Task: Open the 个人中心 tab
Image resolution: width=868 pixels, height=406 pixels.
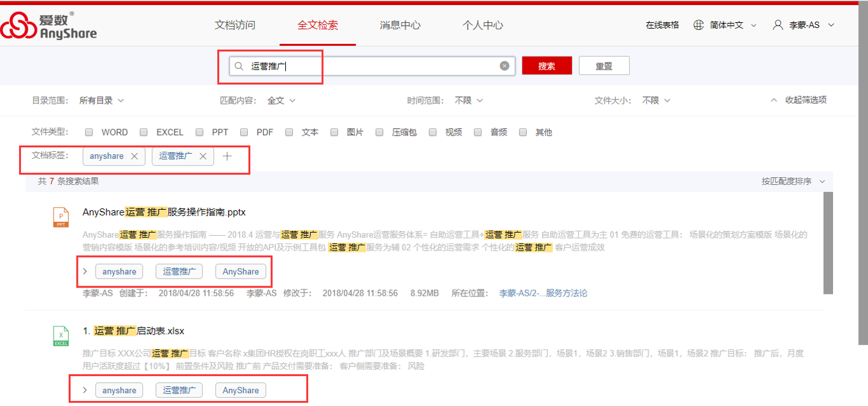Action: point(483,25)
